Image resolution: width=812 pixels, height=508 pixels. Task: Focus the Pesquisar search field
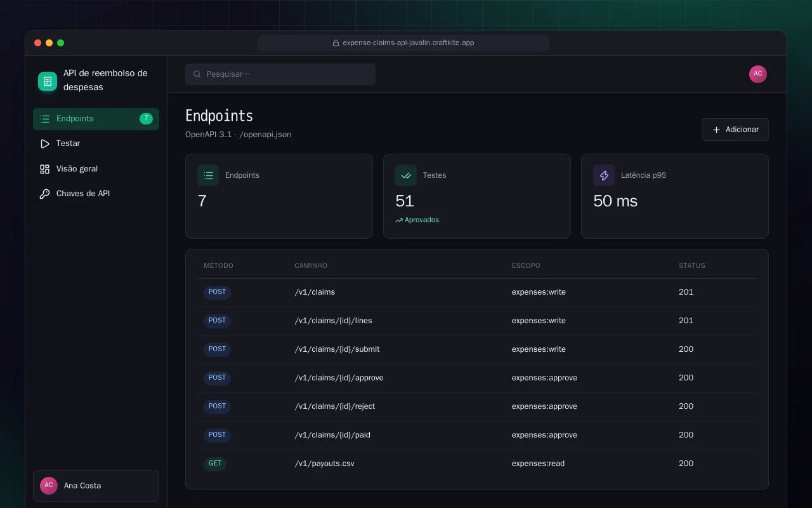pos(280,74)
